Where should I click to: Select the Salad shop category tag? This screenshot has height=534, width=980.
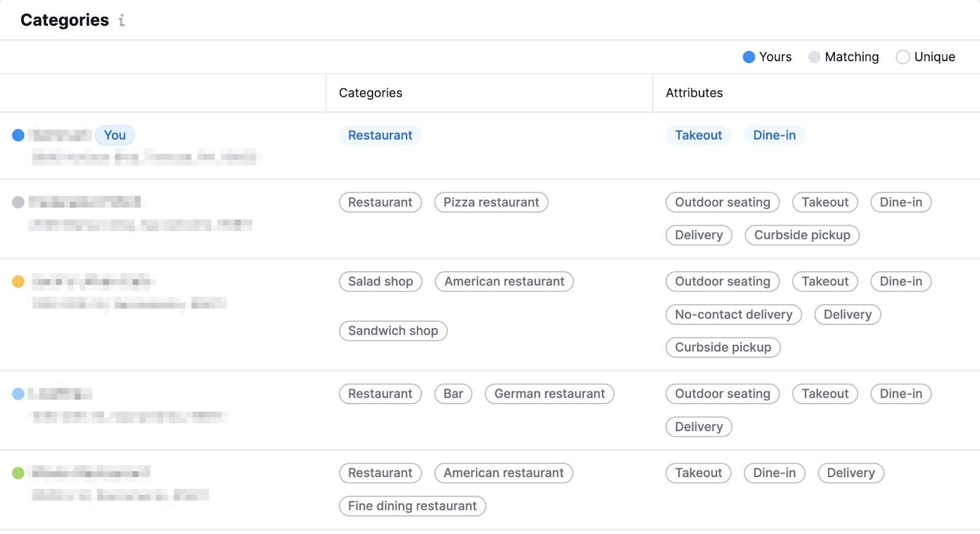380,282
